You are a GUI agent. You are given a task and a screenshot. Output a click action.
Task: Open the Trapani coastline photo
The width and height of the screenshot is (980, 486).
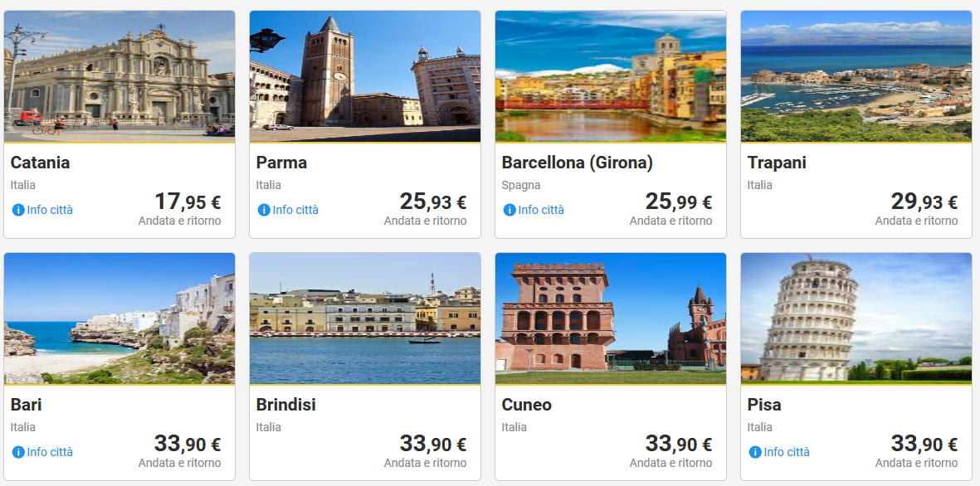coord(856,76)
